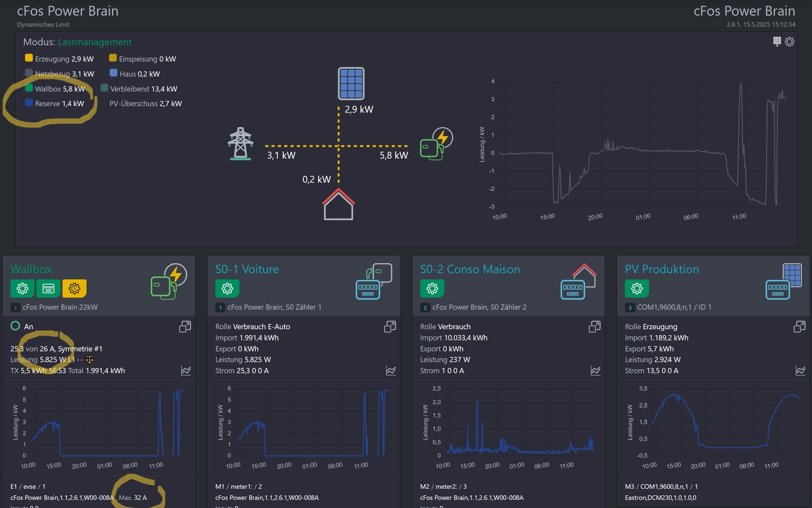Click 'Import 10.033,4 kWh' value
812x508 pixels.
click(x=453, y=338)
